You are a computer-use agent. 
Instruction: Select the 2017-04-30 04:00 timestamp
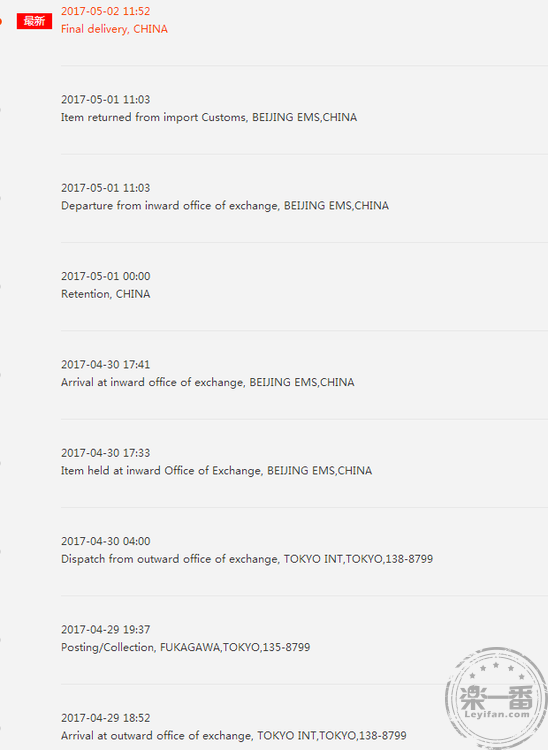point(105,541)
